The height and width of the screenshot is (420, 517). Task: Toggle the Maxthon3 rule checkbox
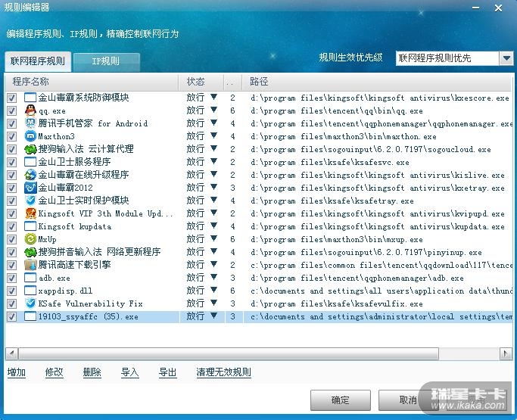(12, 136)
